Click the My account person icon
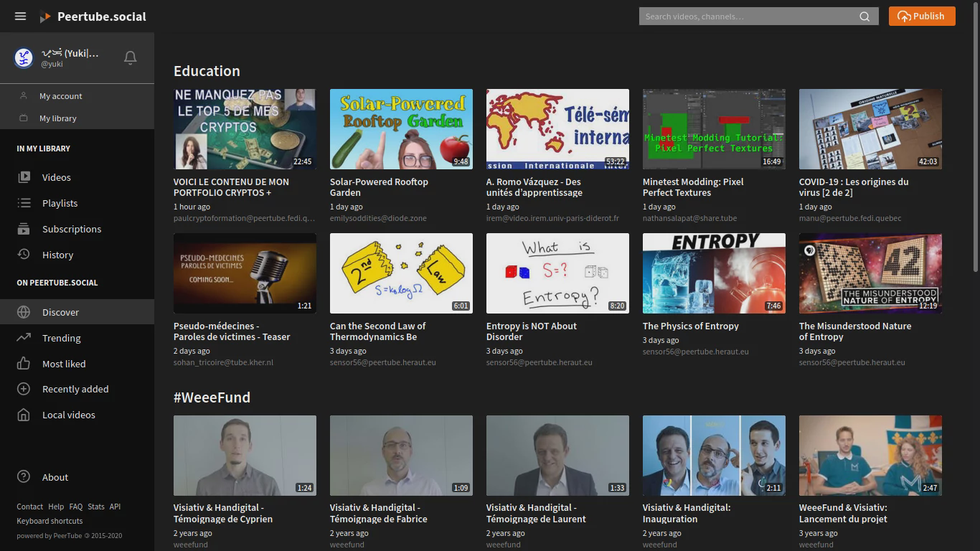The image size is (980, 551). [x=24, y=95]
